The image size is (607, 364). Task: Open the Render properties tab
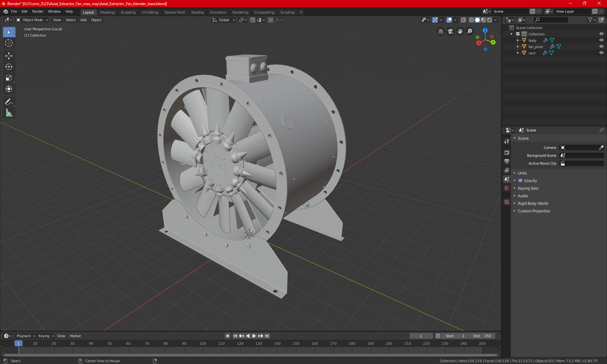pos(507,152)
